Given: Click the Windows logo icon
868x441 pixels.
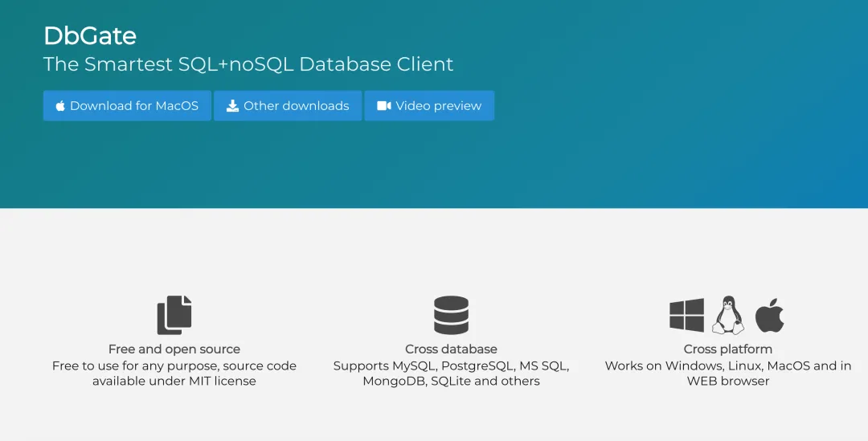Looking at the screenshot, I should 686,315.
